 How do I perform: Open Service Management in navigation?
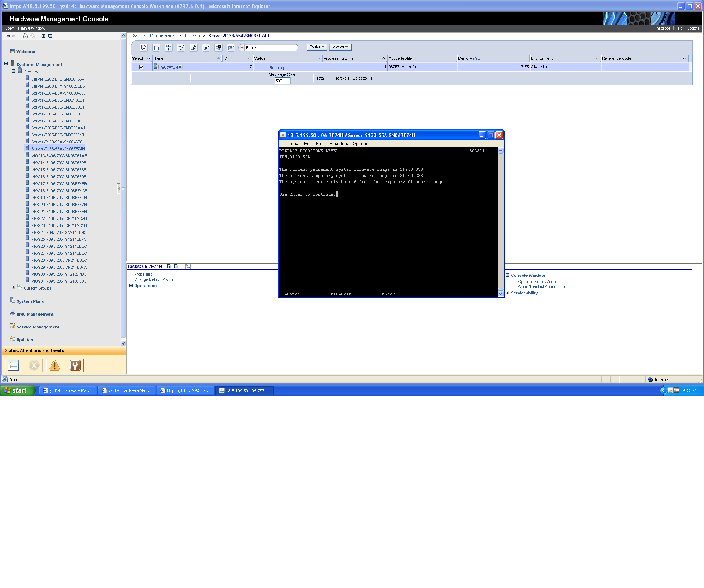coord(38,327)
